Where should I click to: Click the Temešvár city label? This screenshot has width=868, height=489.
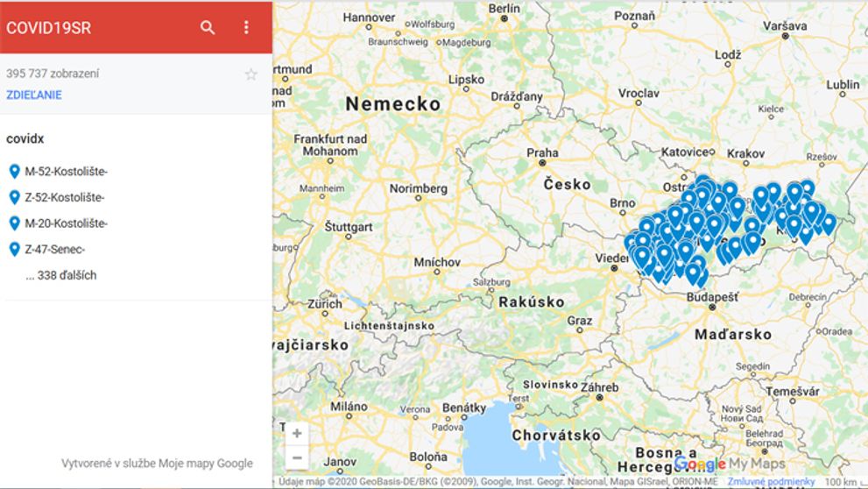click(x=793, y=391)
